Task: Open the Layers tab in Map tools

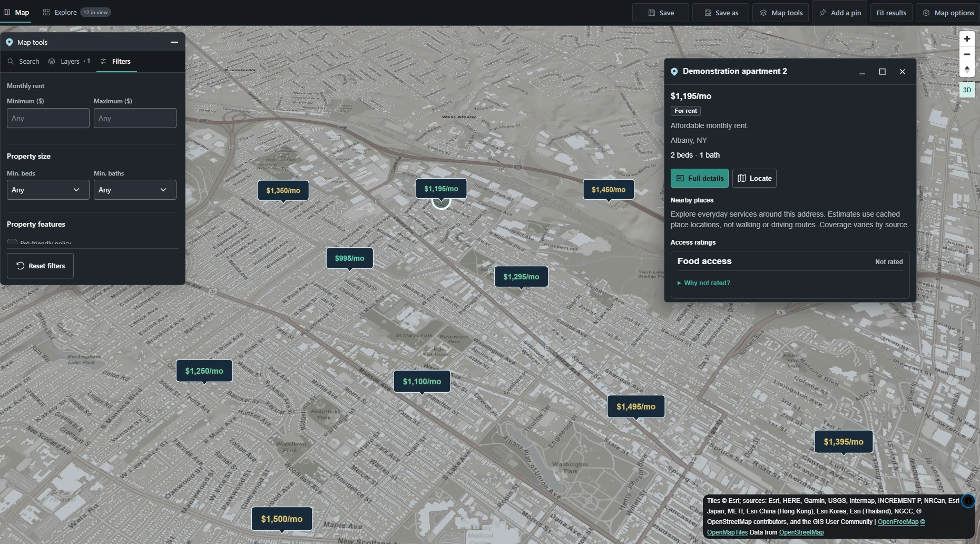Action: point(69,61)
